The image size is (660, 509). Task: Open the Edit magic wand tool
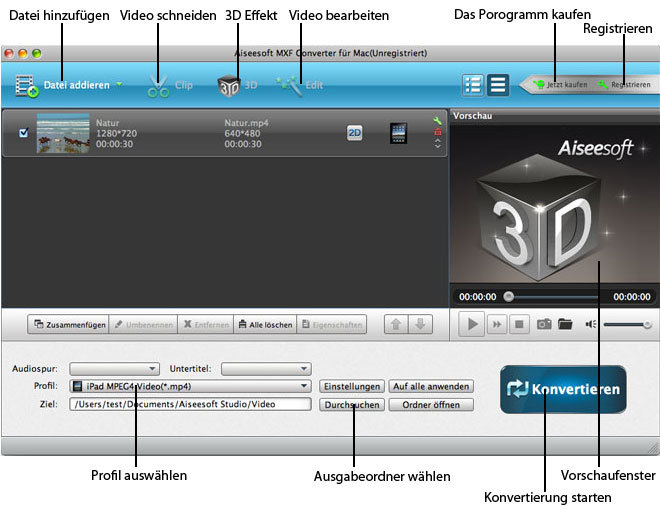point(290,85)
